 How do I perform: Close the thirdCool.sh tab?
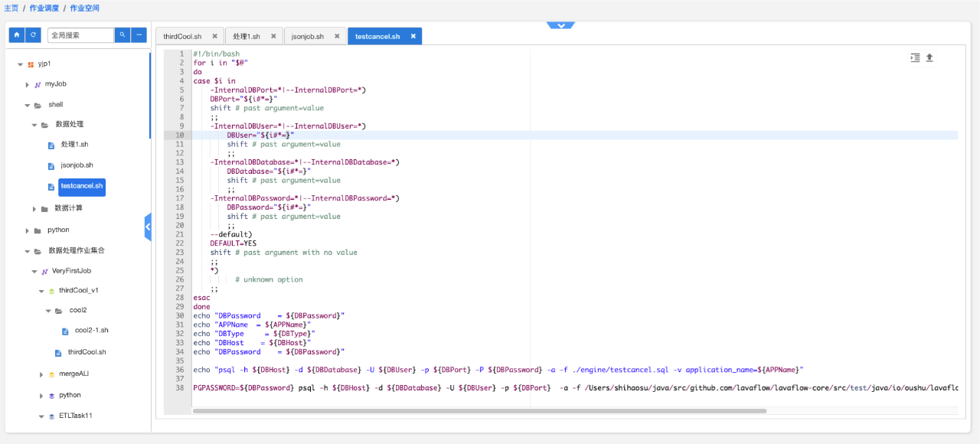pos(215,36)
